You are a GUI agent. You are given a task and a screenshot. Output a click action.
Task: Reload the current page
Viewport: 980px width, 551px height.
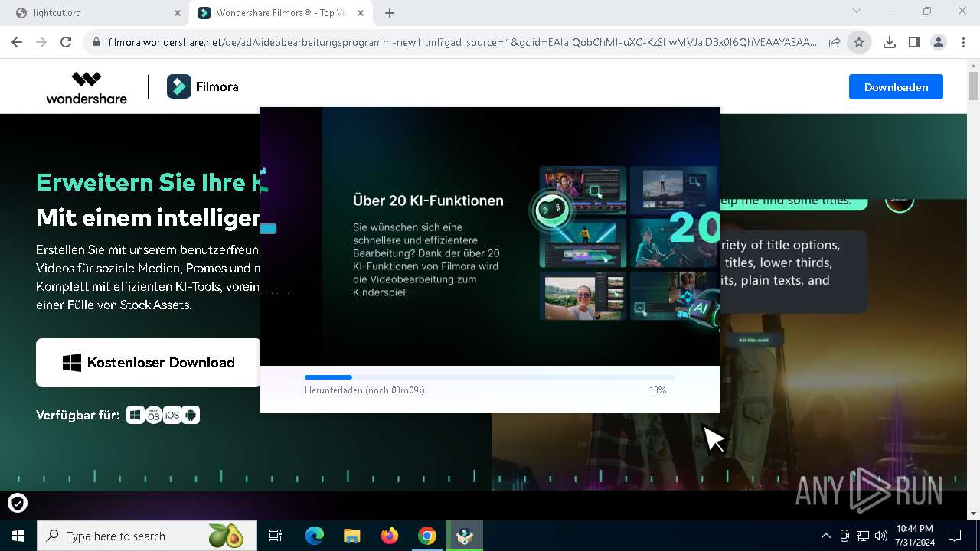(x=66, y=42)
